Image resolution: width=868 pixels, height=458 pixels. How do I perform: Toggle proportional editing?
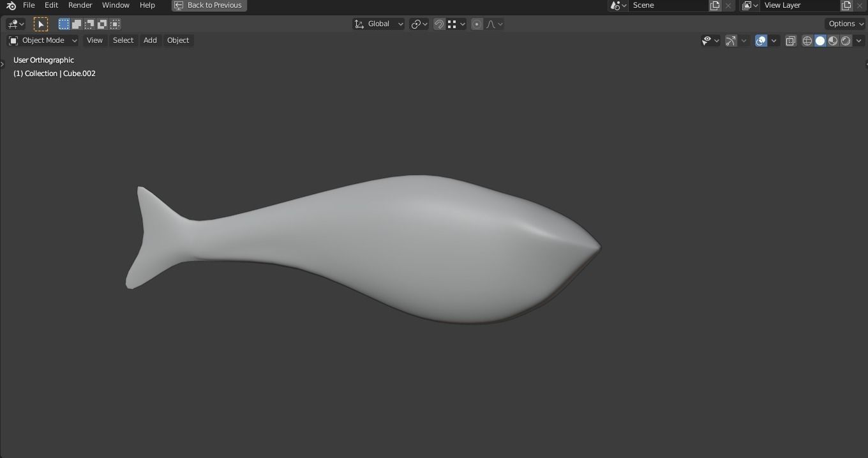[x=477, y=24]
